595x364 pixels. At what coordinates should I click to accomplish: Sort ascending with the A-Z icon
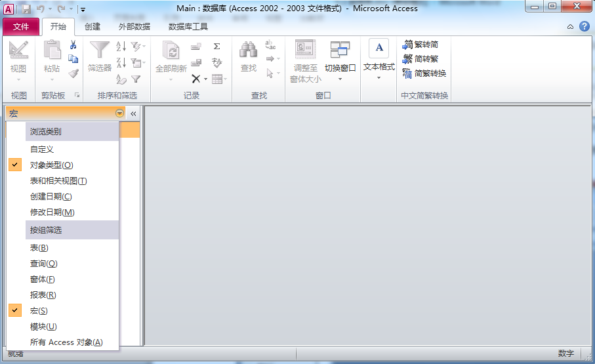(121, 47)
